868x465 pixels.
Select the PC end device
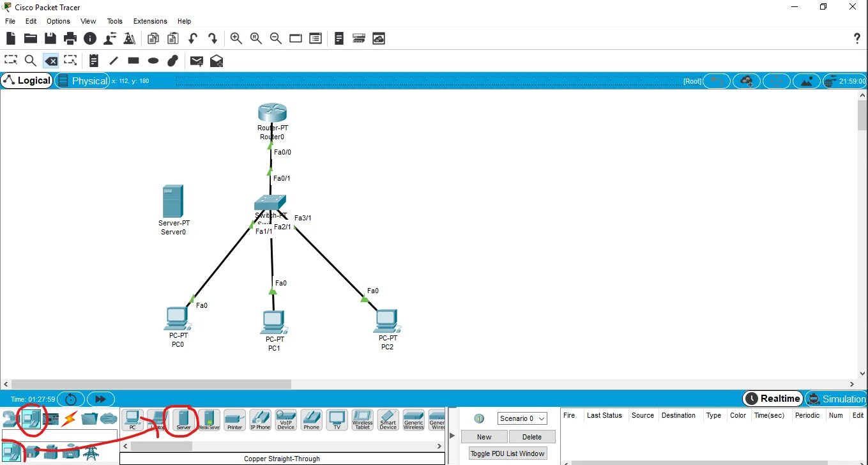click(x=132, y=420)
